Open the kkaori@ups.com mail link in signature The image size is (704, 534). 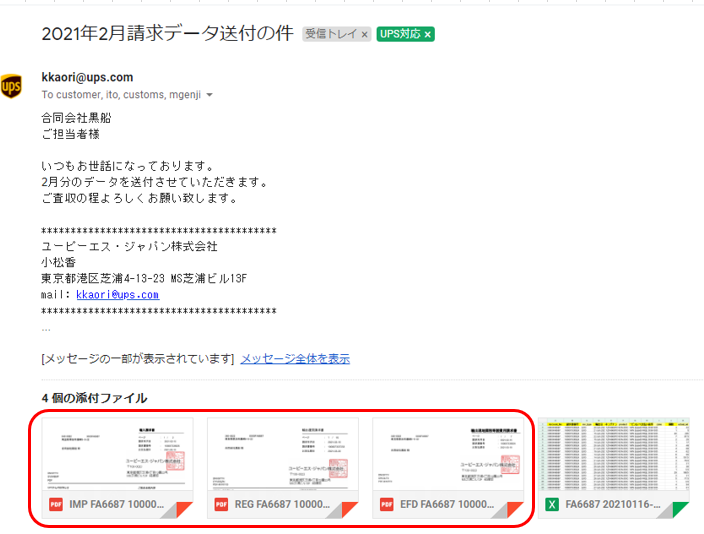pyautogui.click(x=118, y=295)
